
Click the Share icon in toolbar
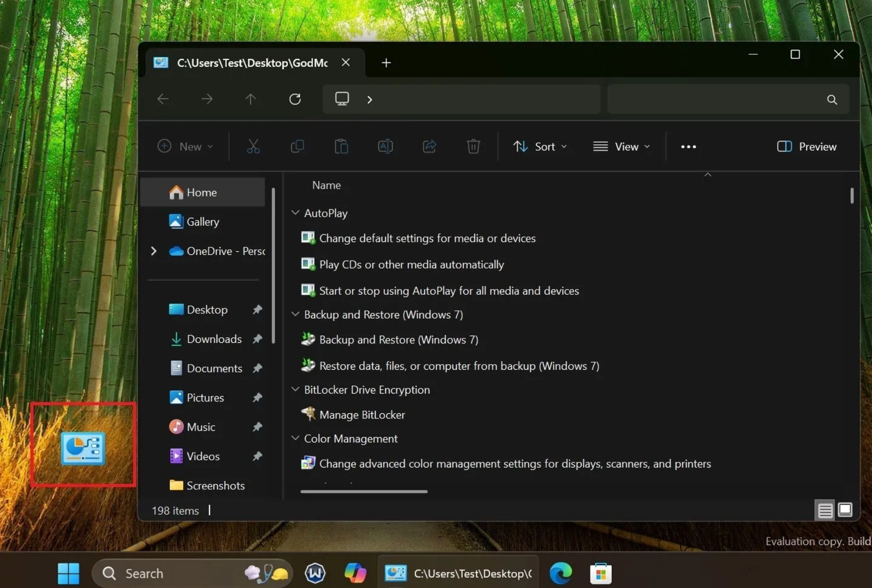(x=429, y=146)
